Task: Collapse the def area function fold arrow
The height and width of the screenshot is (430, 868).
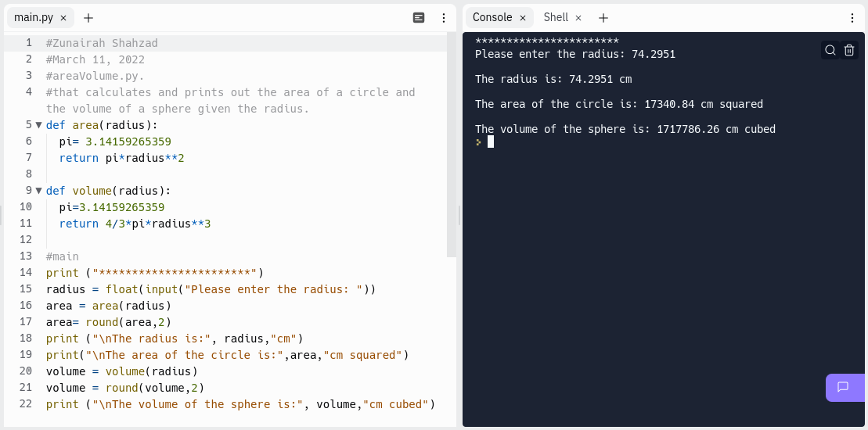Action: click(x=38, y=125)
